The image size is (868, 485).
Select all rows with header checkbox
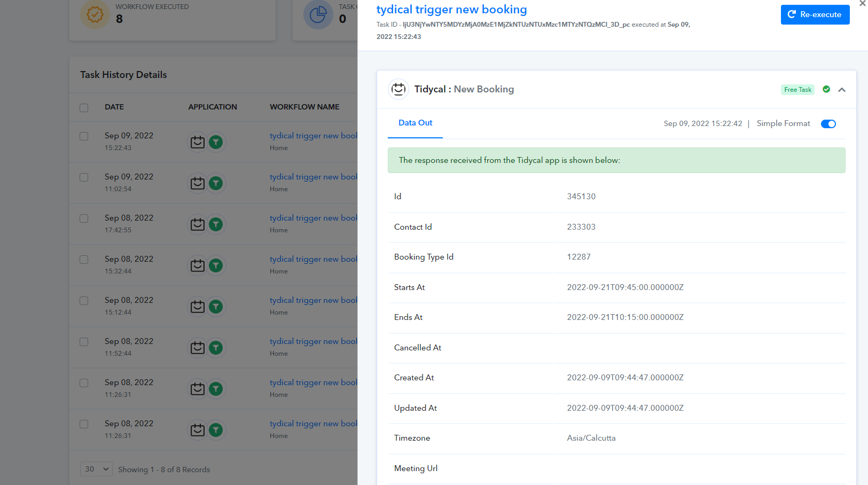click(x=84, y=107)
